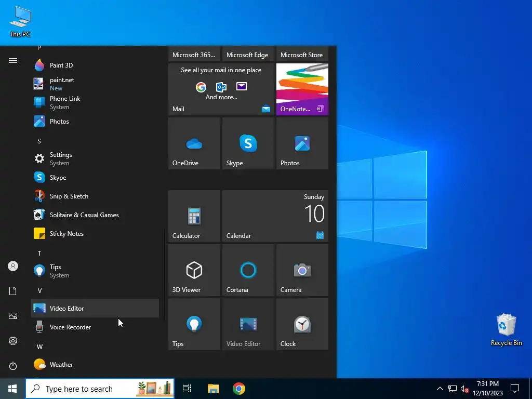Open the notification Action Center
Screen dimensions: 532x399
(515, 389)
